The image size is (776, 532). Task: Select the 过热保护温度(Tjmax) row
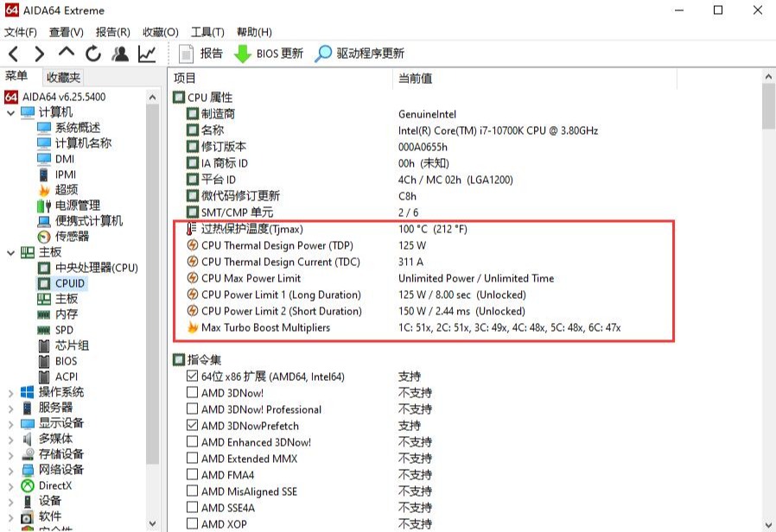pyautogui.click(x=423, y=229)
